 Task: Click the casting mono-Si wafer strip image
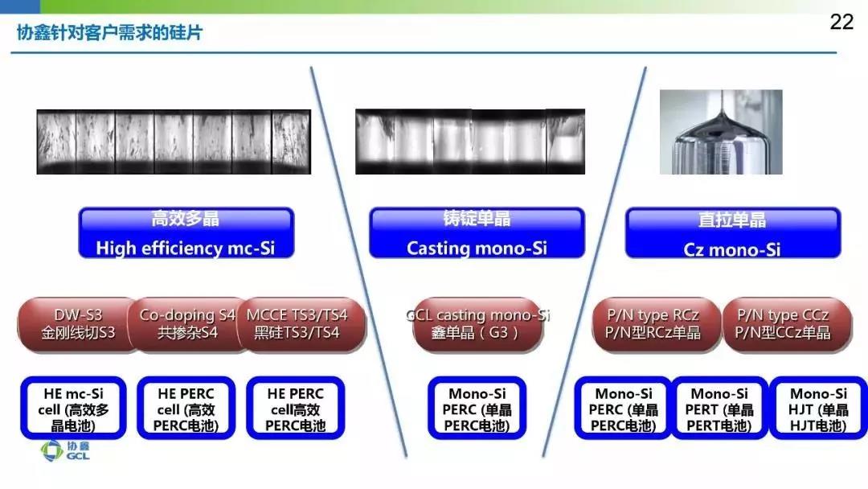[x=470, y=142]
